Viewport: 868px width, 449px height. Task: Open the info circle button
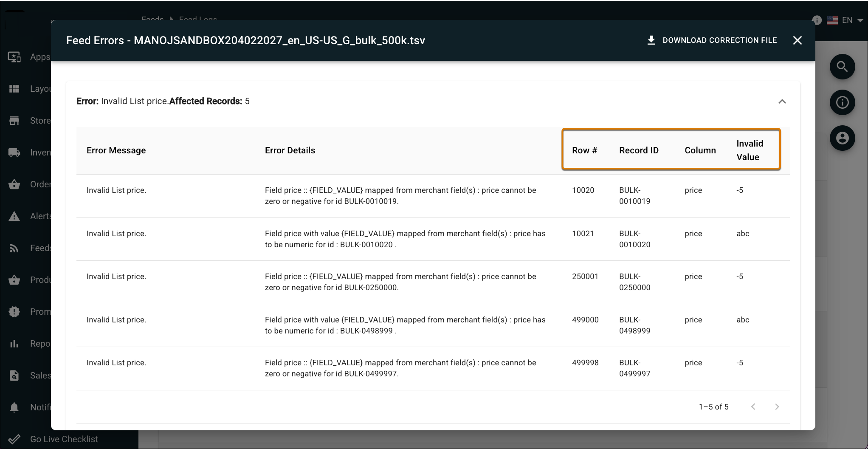click(x=843, y=102)
